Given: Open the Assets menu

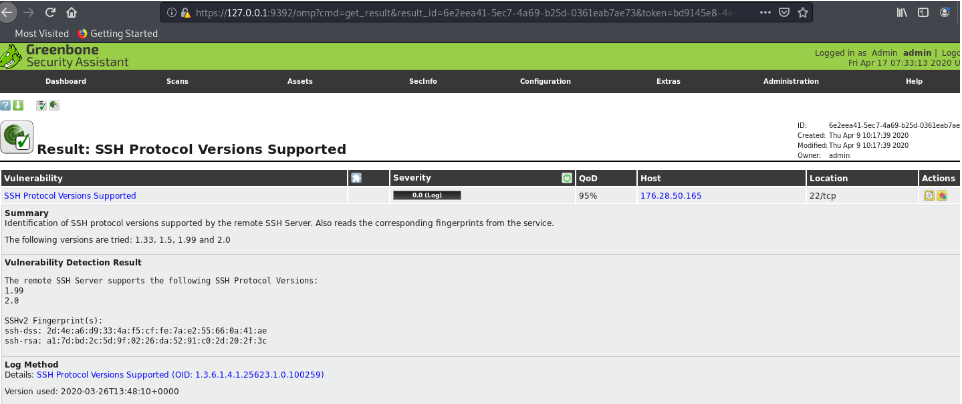Looking at the screenshot, I should point(300,81).
